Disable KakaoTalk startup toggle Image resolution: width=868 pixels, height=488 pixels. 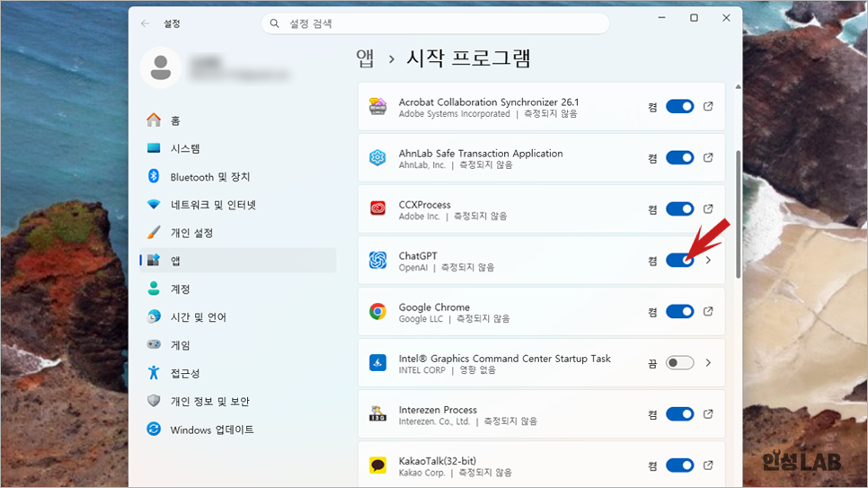pos(680,466)
